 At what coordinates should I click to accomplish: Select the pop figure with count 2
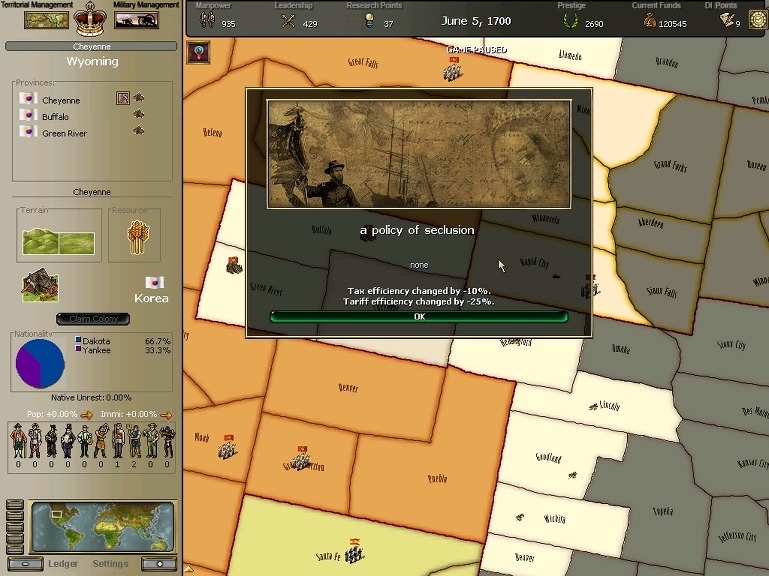(x=134, y=441)
